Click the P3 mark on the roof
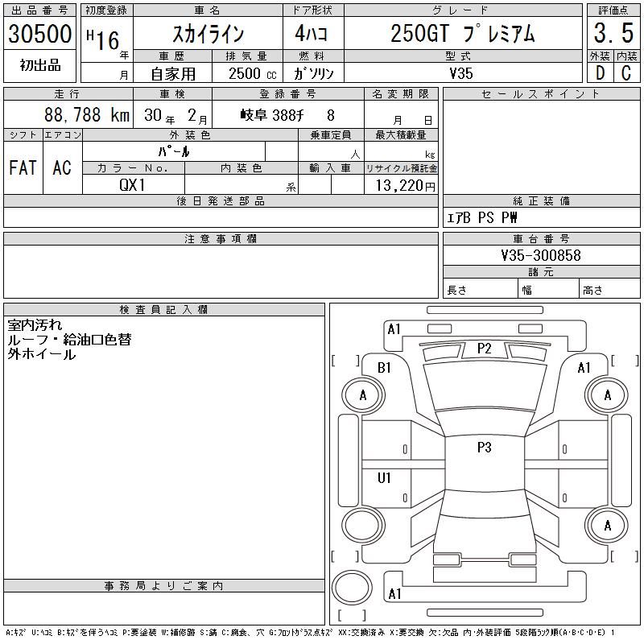The height and width of the screenshot is (644, 644). click(x=484, y=448)
